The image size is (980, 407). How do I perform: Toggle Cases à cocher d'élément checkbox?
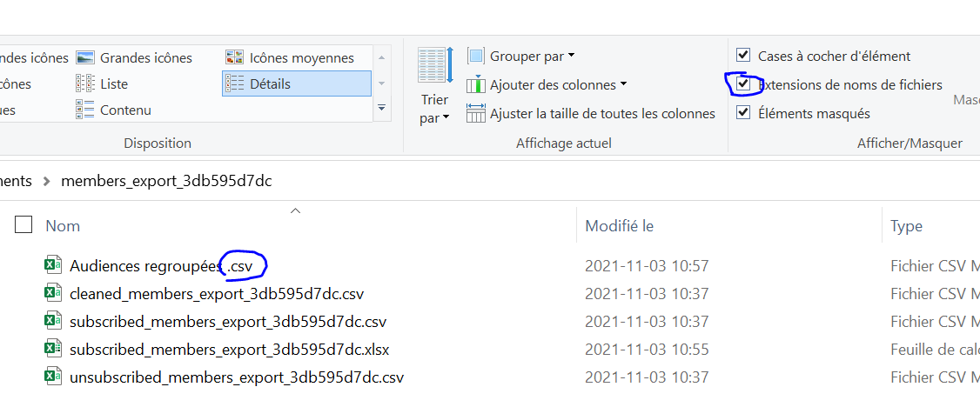click(743, 57)
